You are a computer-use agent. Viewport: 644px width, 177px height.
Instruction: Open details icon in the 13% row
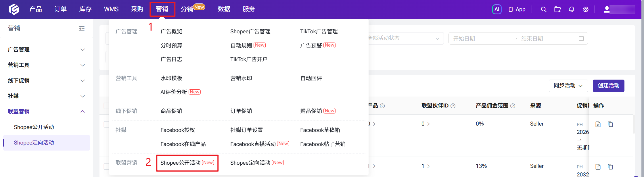pyautogui.click(x=598, y=167)
